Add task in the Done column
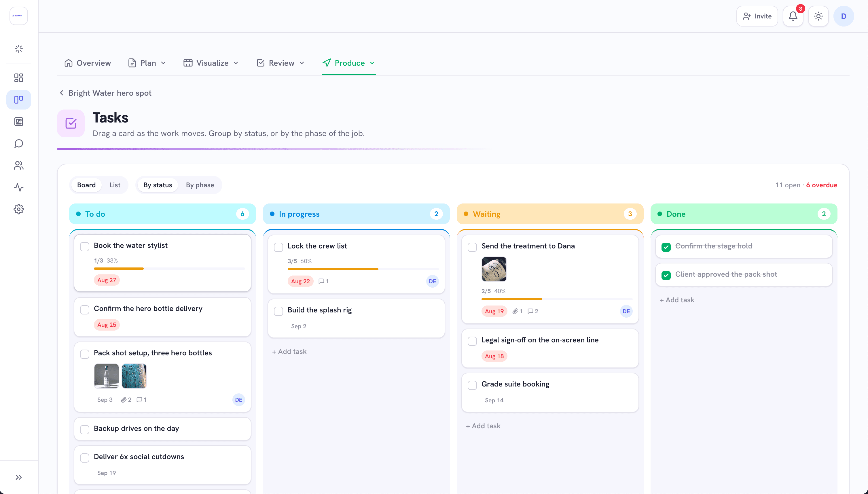 (x=677, y=300)
